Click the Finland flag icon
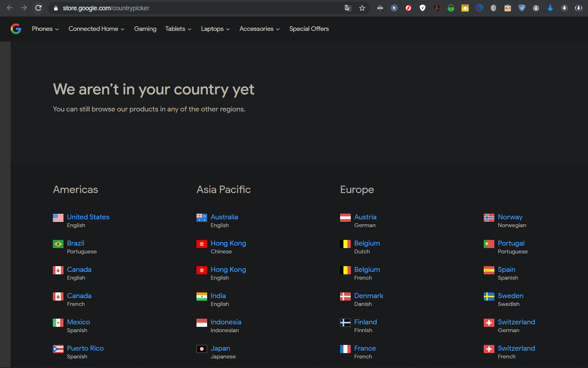The width and height of the screenshot is (588, 368). coord(345,323)
